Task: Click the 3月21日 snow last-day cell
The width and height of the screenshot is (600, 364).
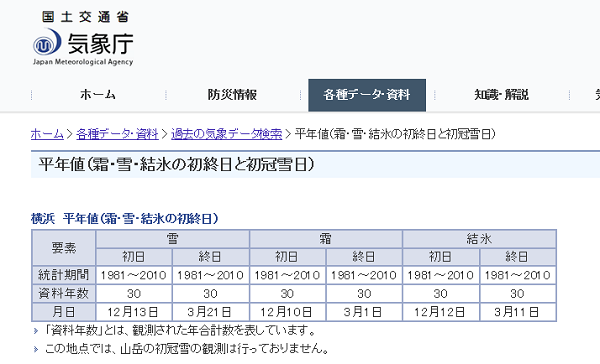Action: tap(211, 312)
